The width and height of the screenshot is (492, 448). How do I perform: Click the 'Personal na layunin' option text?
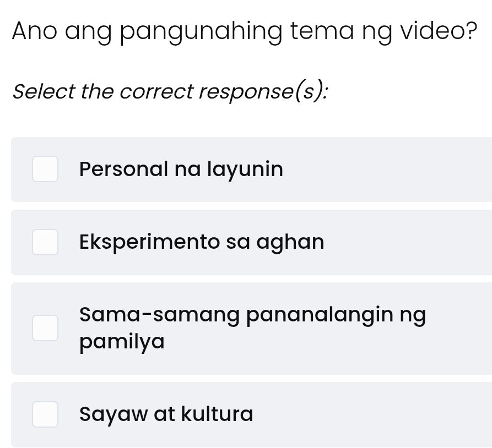click(181, 169)
